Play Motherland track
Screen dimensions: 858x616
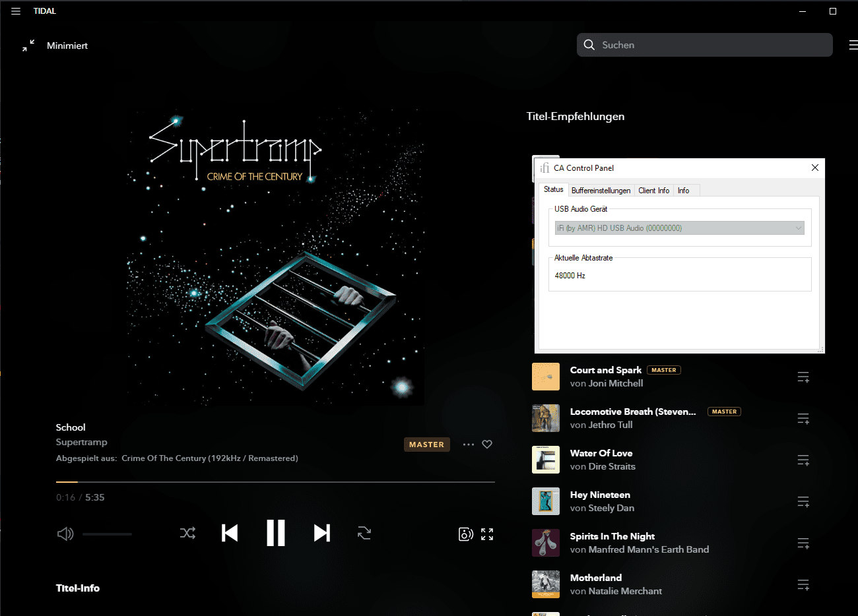pos(596,578)
